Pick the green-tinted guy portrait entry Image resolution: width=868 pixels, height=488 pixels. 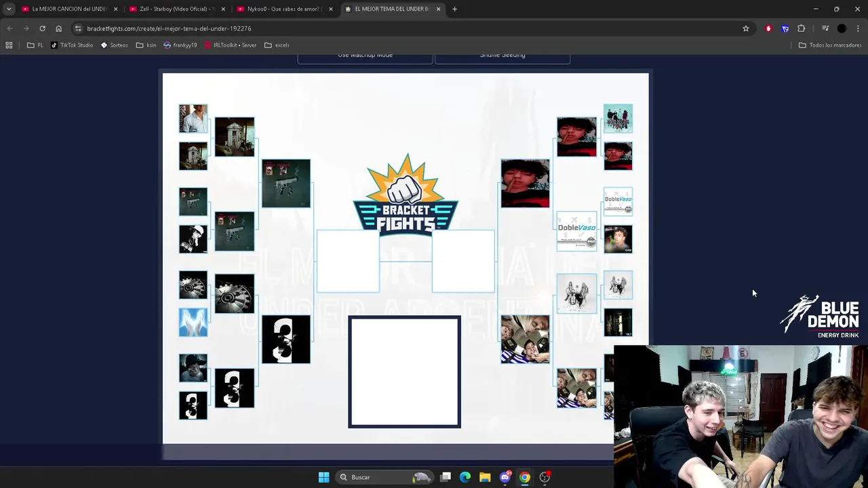point(618,239)
